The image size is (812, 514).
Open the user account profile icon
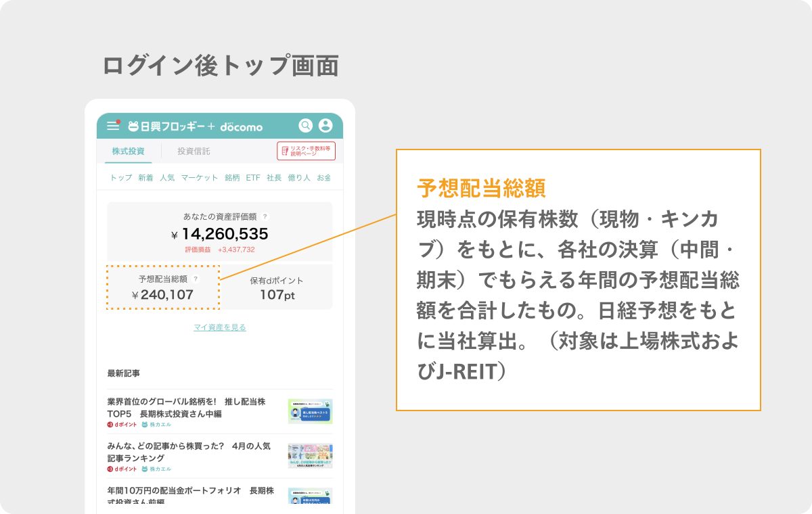[x=325, y=126]
